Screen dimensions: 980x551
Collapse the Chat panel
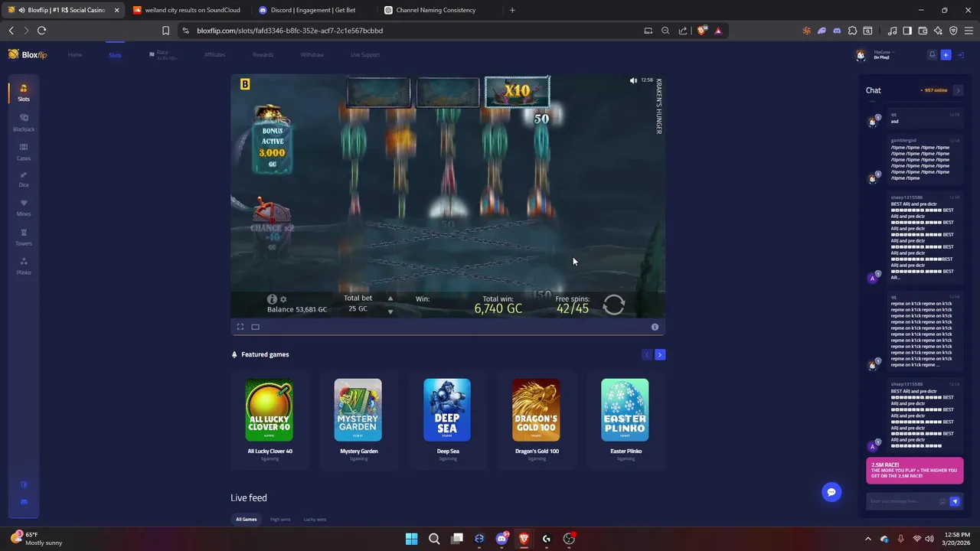[958, 90]
